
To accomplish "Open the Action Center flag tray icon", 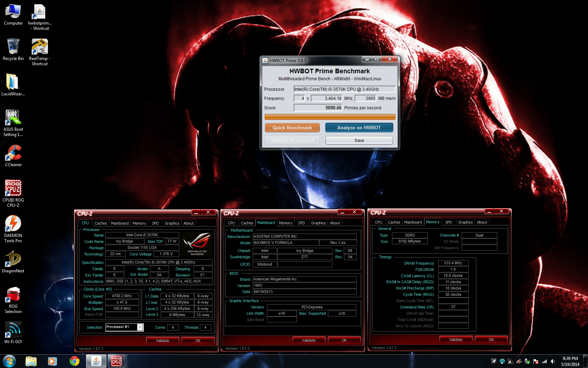I will [x=536, y=361].
